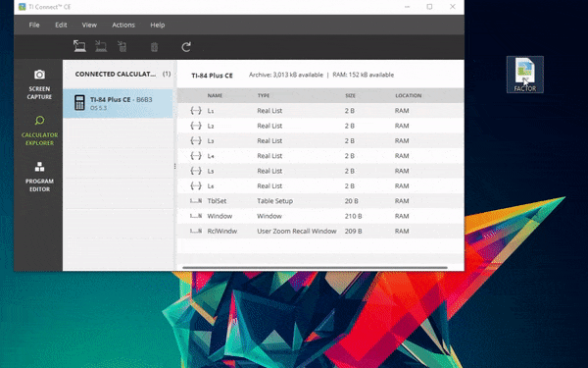Click the third transfer icon in the toolbar
Image resolution: width=588 pixels, height=368 pixels.
[x=122, y=46]
